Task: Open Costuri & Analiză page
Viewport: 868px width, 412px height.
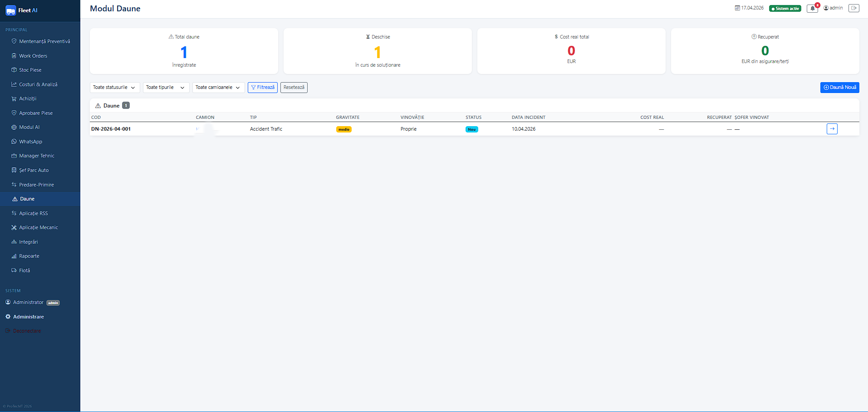Action: coord(40,84)
